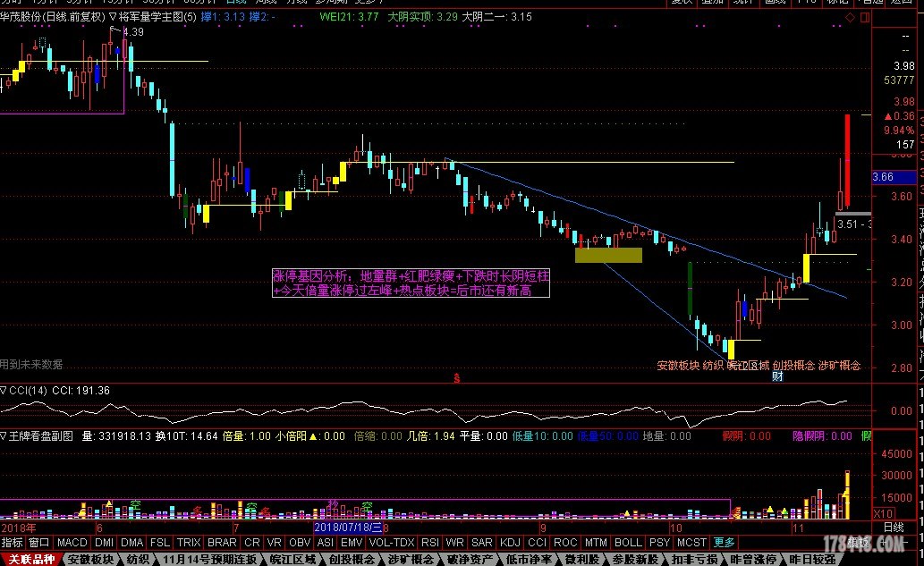Click the yellow shaded rectangle on the chart
This screenshot has height=566, width=924.
tap(609, 255)
